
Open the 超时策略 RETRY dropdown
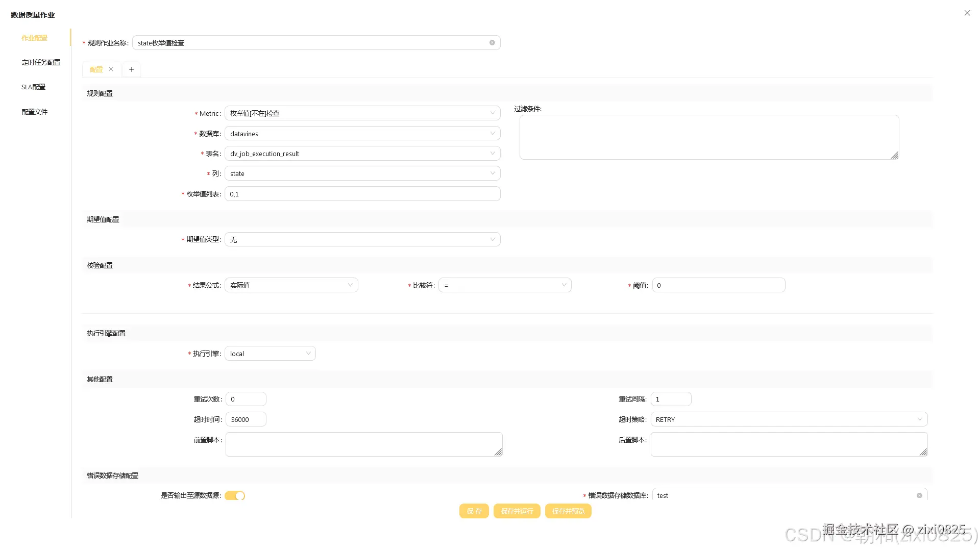[789, 419]
